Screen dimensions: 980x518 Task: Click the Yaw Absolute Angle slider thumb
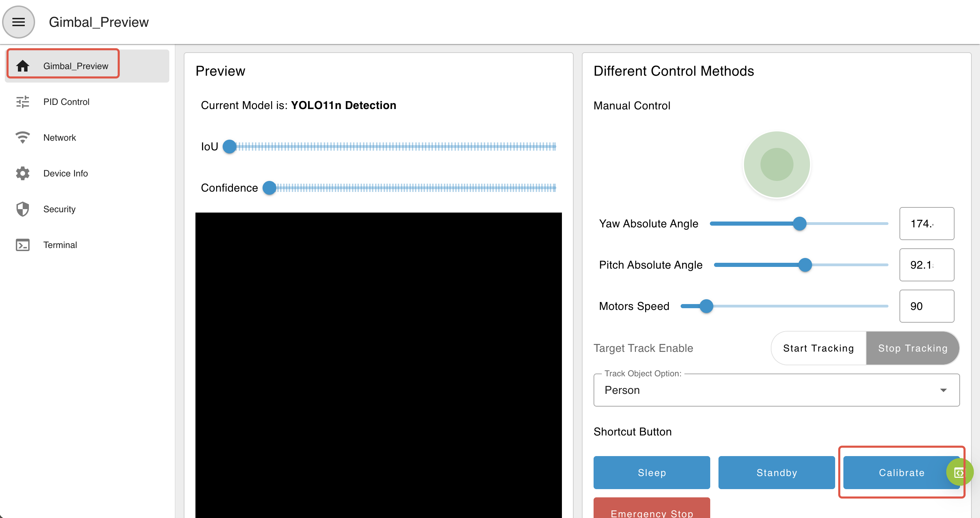[799, 223]
